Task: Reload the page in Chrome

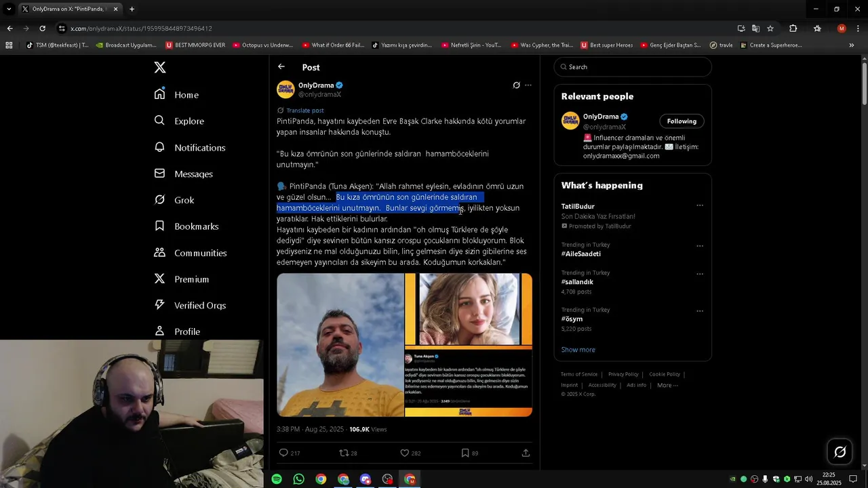Action: pyautogui.click(x=42, y=28)
